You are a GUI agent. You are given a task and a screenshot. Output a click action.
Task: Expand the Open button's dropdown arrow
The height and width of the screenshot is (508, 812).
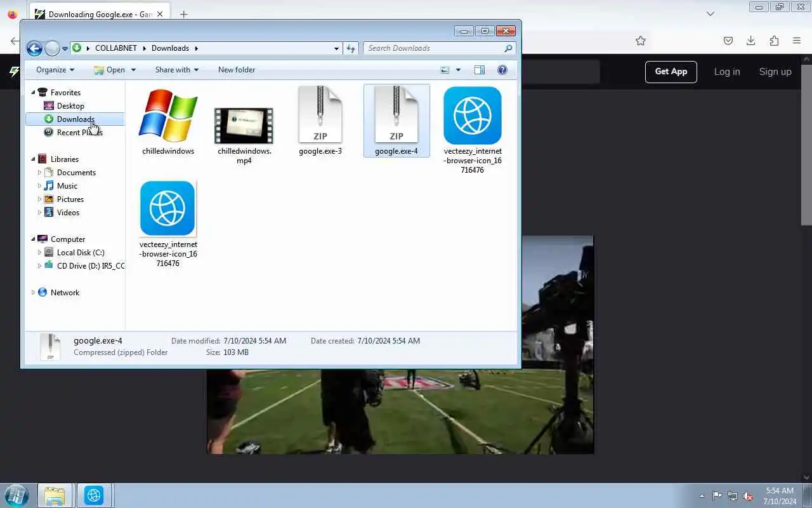tap(133, 70)
